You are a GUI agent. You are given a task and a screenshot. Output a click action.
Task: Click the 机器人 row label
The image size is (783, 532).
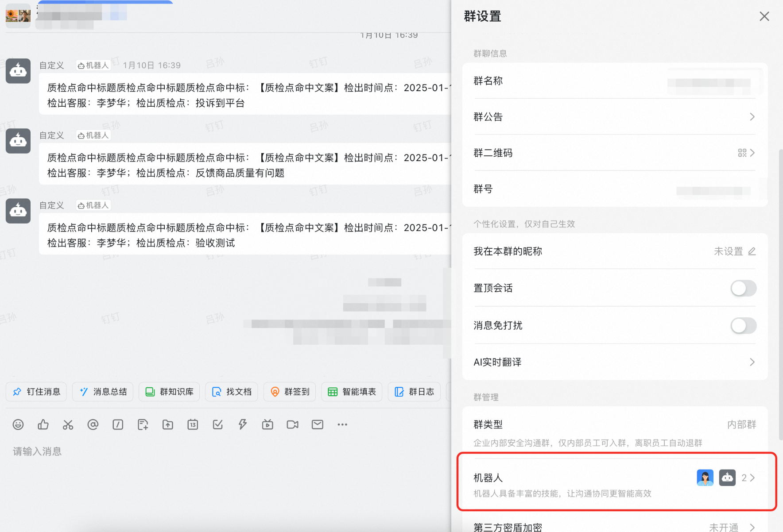coord(488,478)
